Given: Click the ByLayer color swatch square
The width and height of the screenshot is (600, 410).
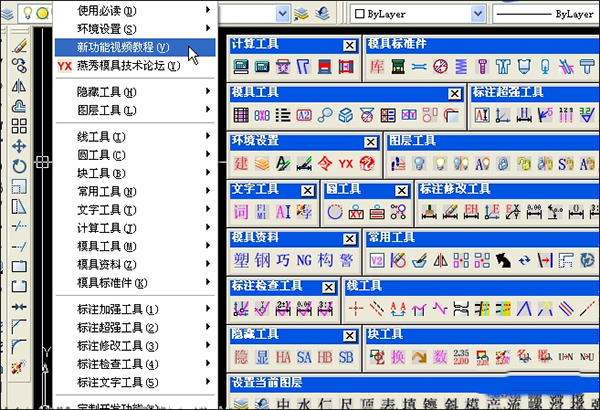Looking at the screenshot, I should [359, 14].
